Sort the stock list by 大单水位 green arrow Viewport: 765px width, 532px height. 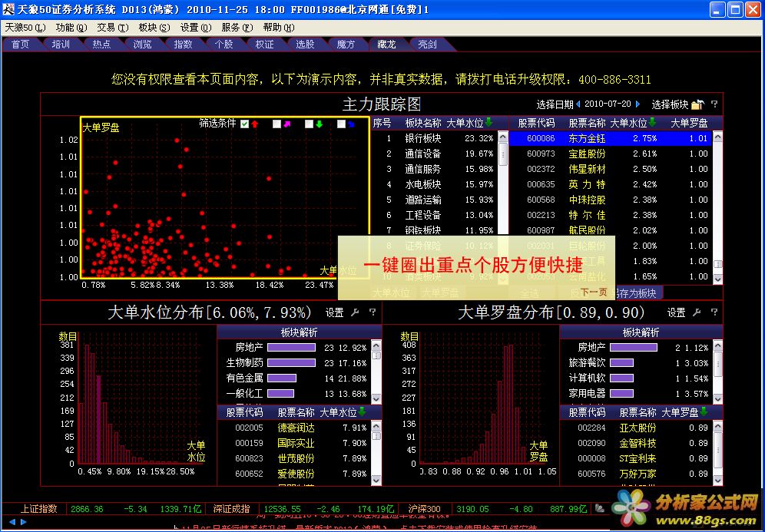pyautogui.click(x=652, y=122)
